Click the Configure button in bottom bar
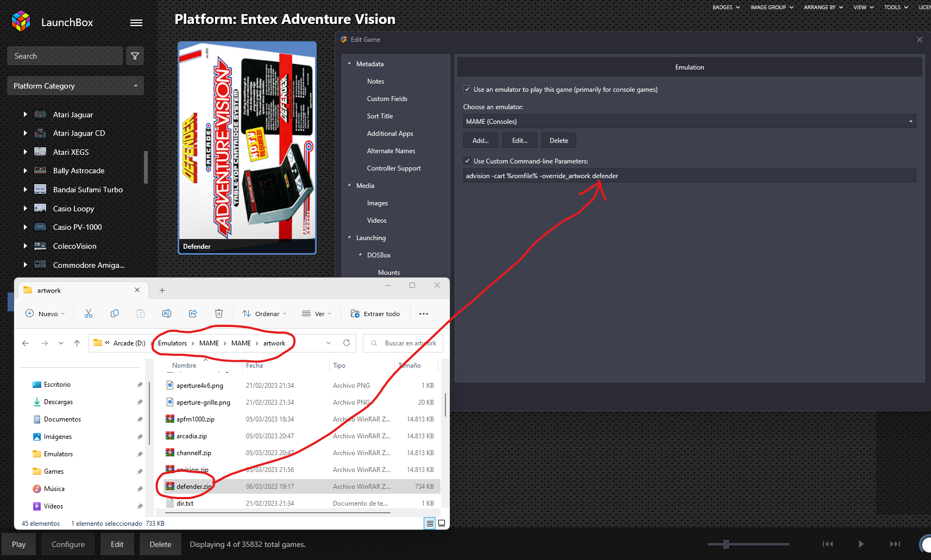The height and width of the screenshot is (560, 931). click(x=68, y=544)
